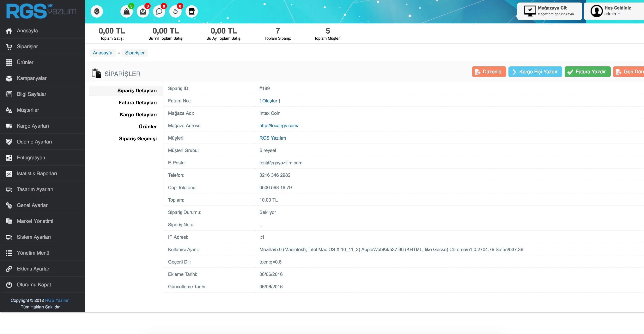644x334 pixels.
Task: Click the returns circular arrow icon
Action: 175,11
